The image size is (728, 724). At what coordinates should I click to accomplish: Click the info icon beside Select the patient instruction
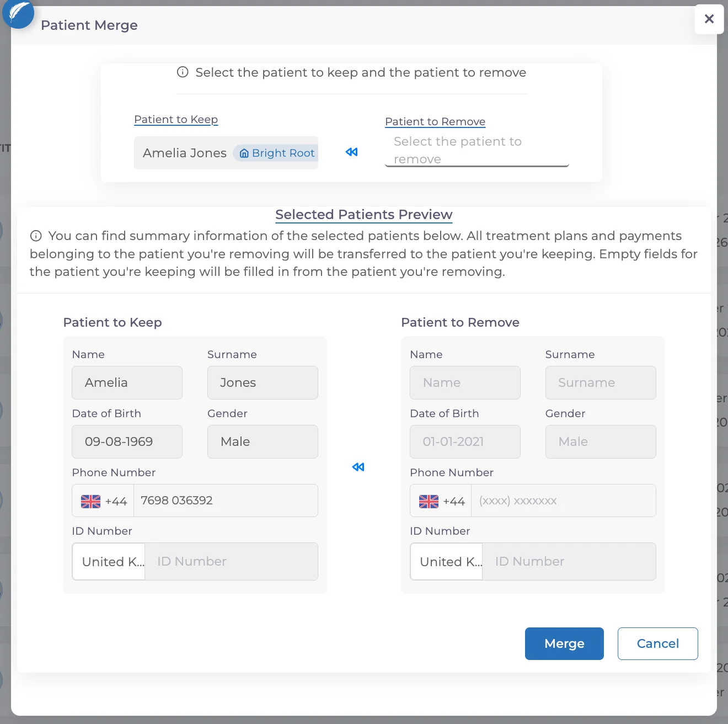pos(183,72)
